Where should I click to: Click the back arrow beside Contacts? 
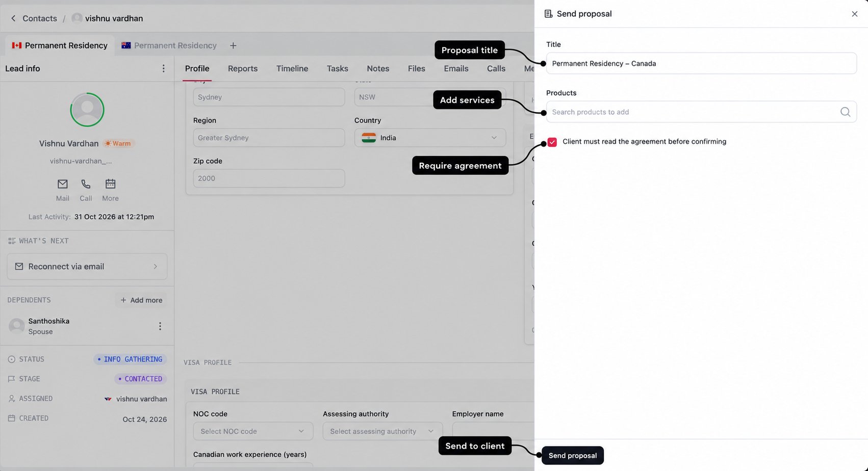tap(13, 18)
